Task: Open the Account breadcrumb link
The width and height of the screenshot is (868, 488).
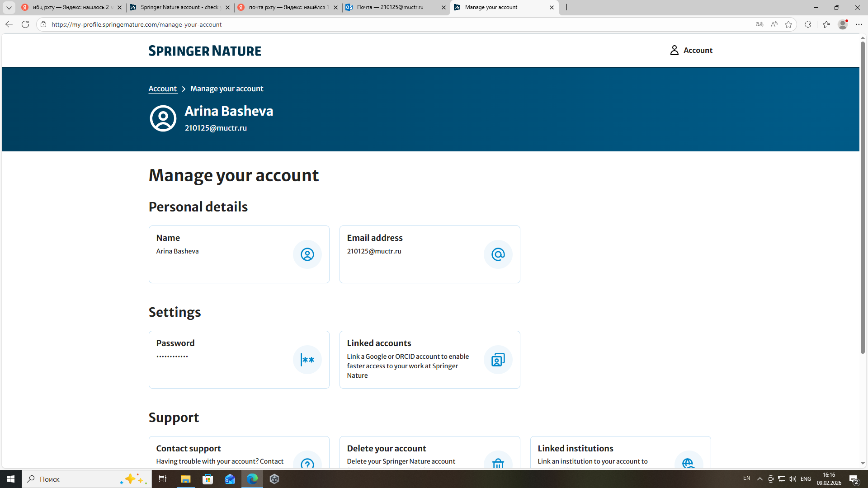Action: coord(163,89)
